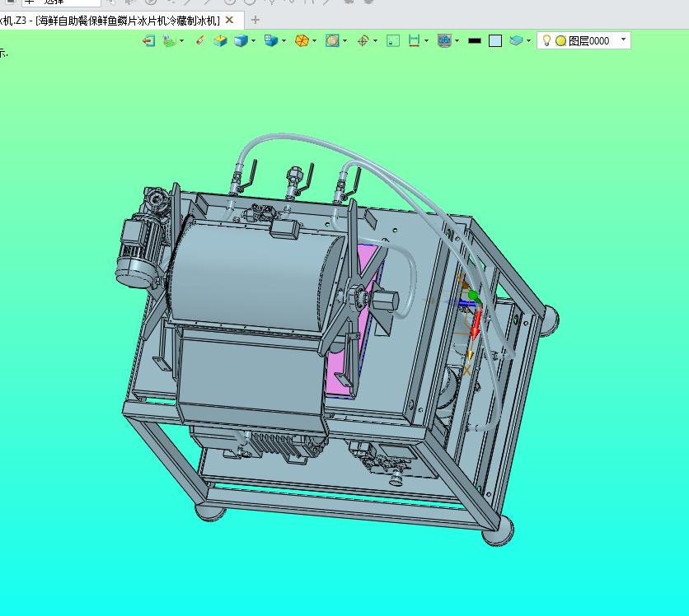This screenshot has height=616, width=689.
Task: Open a new tab with plus button
Action: point(255,20)
